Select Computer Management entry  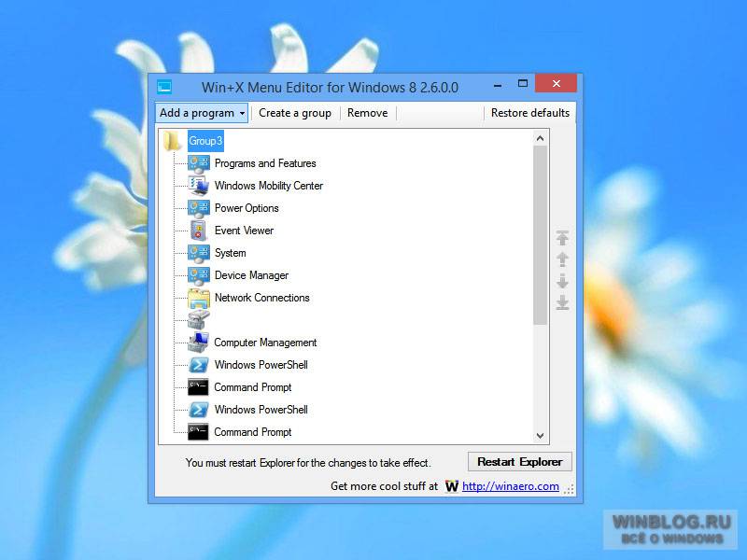click(265, 343)
